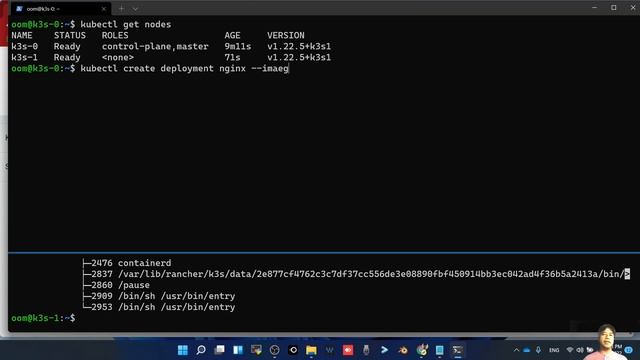Click the '2953 /bin/sh /usr/bin/entry' line

click(x=158, y=307)
